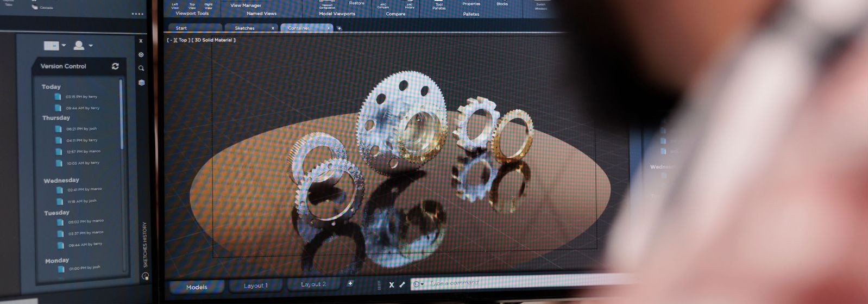Click the Left View button

[175, 5]
